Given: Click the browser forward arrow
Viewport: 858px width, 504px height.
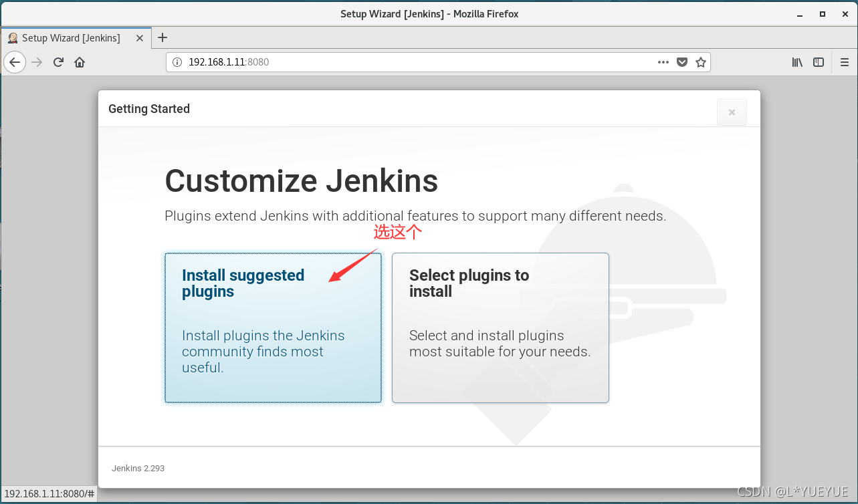Looking at the screenshot, I should pyautogui.click(x=37, y=62).
